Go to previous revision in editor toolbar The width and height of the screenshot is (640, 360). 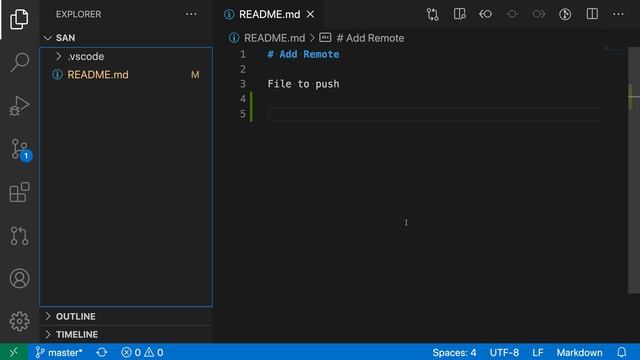485,14
